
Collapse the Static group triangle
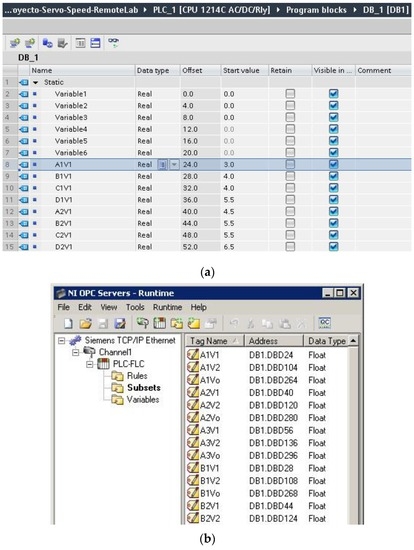pos(35,82)
